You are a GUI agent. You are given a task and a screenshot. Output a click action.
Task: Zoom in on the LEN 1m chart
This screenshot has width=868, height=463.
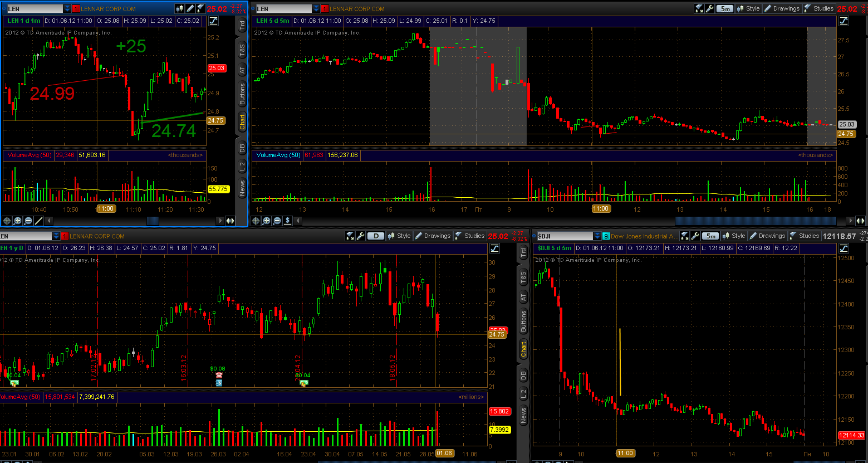pos(17,221)
